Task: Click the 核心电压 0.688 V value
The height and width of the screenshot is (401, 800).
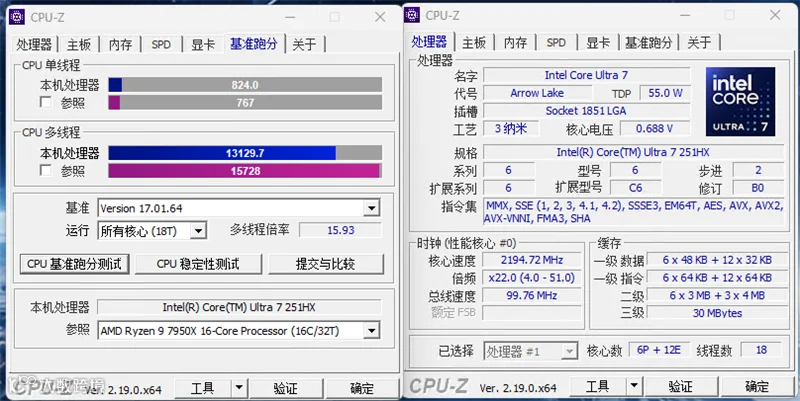Action: [655, 129]
